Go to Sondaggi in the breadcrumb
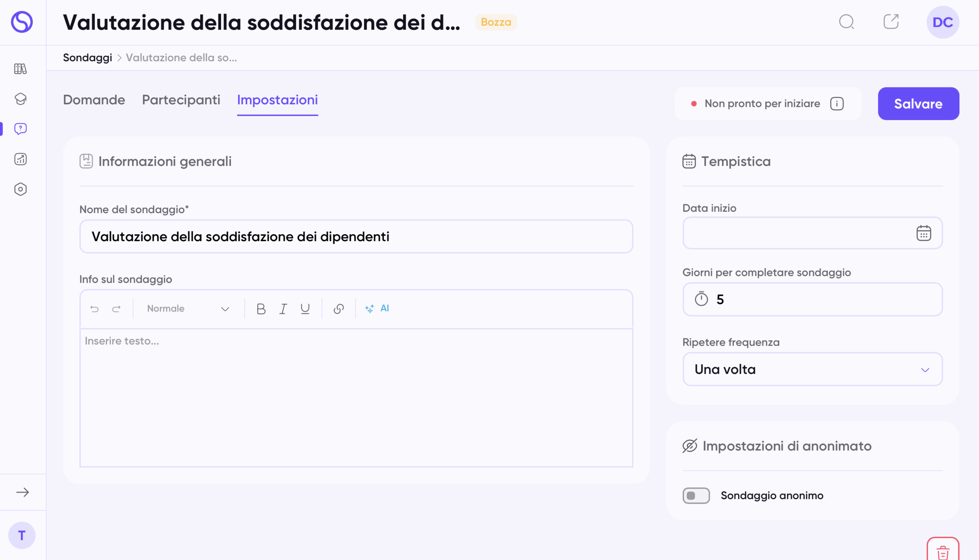 pyautogui.click(x=87, y=58)
